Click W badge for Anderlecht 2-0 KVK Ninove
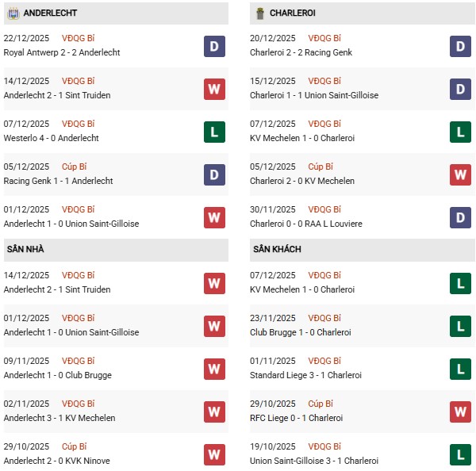 point(215,454)
